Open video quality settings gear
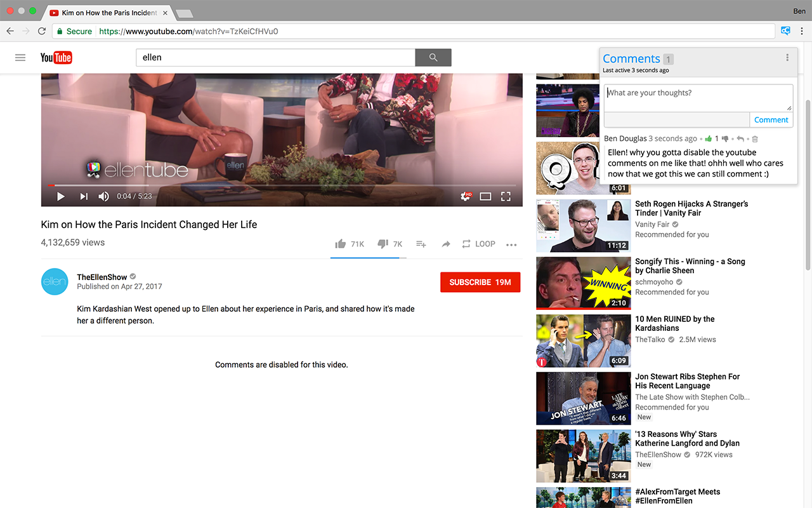This screenshot has width=812, height=508. 466,197
